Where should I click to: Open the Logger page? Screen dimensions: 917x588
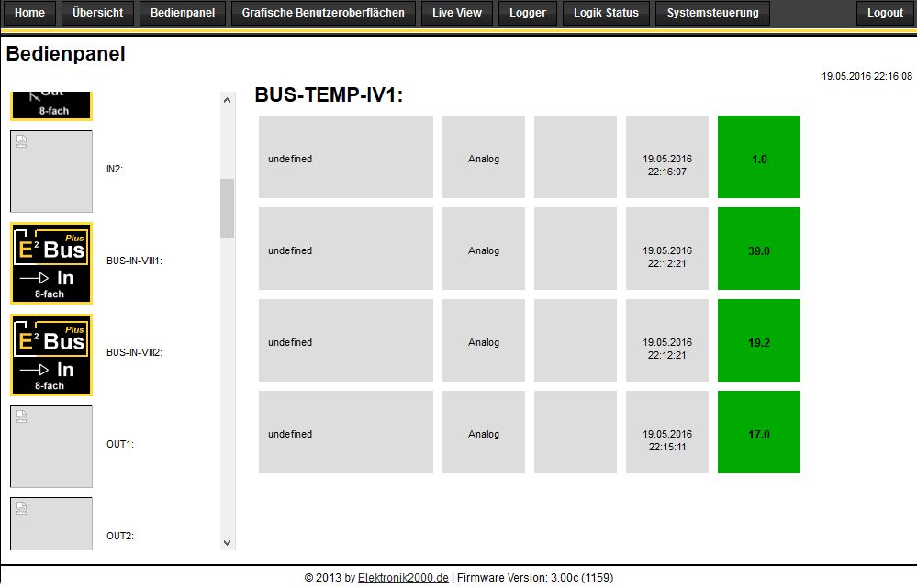point(527,13)
